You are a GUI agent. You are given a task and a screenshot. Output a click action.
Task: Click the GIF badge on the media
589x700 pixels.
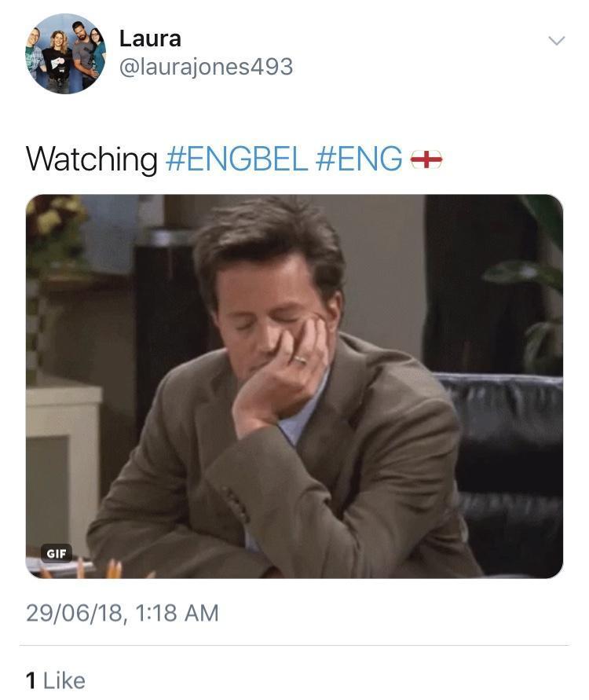point(57,554)
